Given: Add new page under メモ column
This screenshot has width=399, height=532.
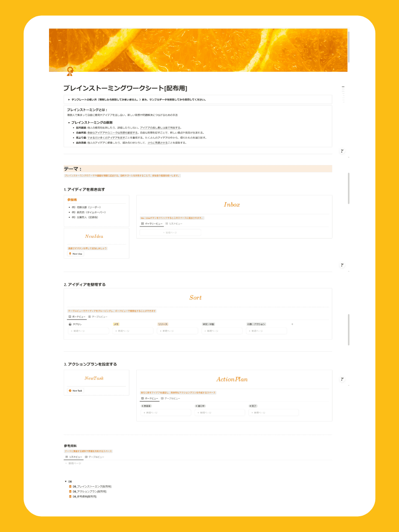Looking at the screenshot, I should [132, 331].
